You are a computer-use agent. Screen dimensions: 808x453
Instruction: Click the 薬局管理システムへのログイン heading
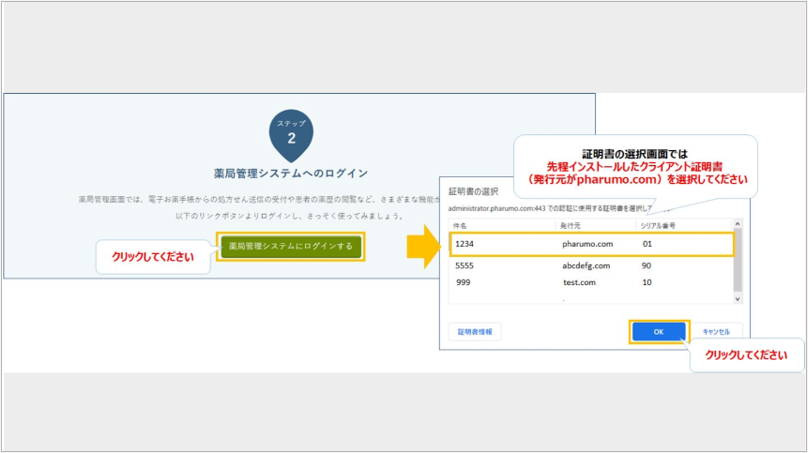click(291, 173)
